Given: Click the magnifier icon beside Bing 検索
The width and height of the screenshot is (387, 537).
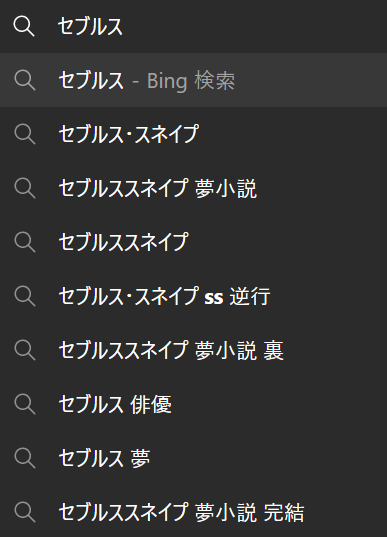Looking at the screenshot, I should 25,80.
